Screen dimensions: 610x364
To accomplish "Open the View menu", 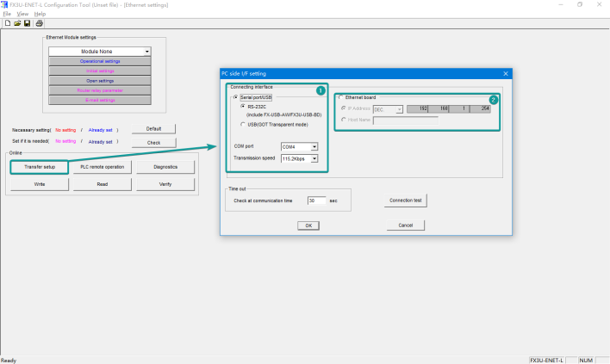I will click(22, 14).
